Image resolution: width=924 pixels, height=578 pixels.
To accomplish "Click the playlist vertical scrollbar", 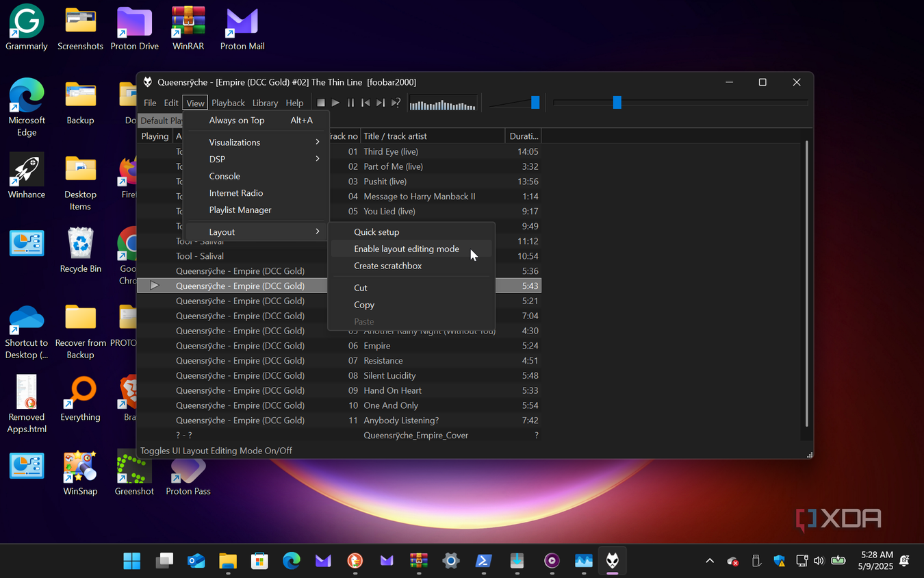I will pos(808,283).
